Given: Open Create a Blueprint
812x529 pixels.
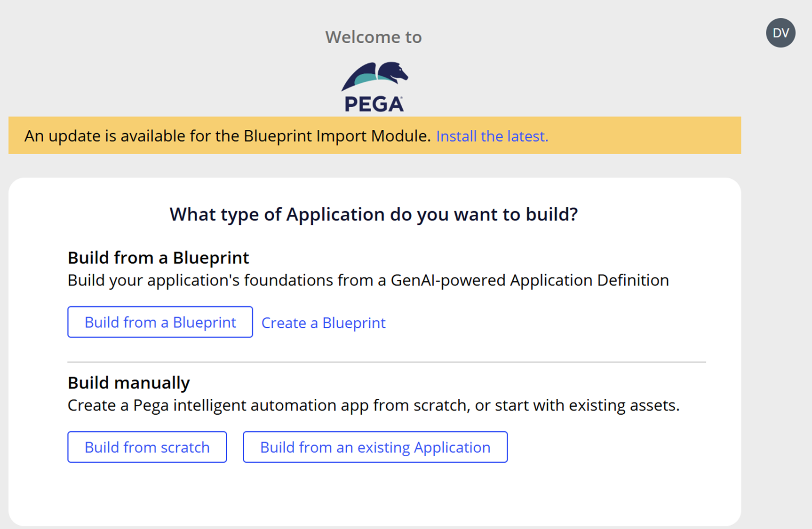Looking at the screenshot, I should point(323,323).
